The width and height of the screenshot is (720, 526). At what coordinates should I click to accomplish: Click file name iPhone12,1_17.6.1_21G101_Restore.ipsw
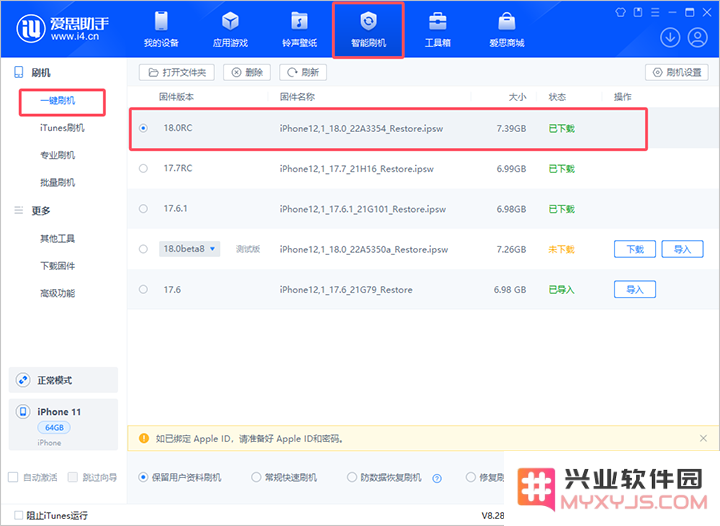point(363,209)
